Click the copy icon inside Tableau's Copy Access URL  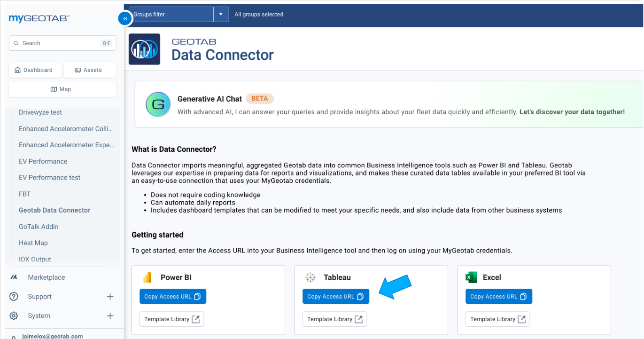(x=360, y=296)
